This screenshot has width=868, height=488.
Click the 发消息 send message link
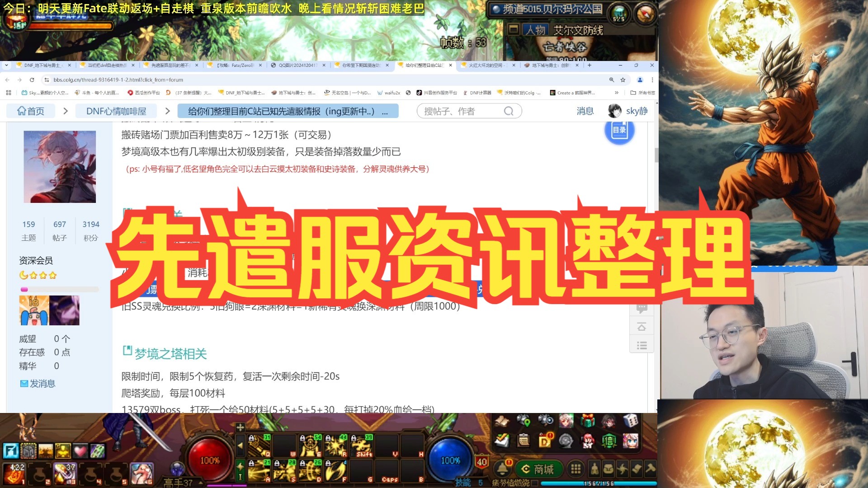click(x=38, y=384)
